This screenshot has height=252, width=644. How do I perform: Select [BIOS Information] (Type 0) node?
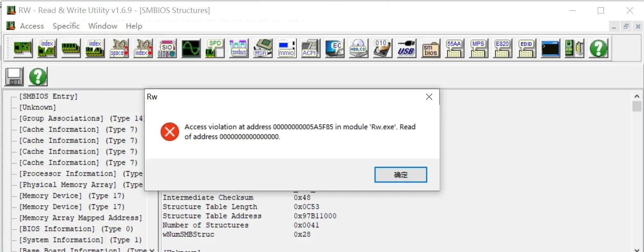coord(76,229)
